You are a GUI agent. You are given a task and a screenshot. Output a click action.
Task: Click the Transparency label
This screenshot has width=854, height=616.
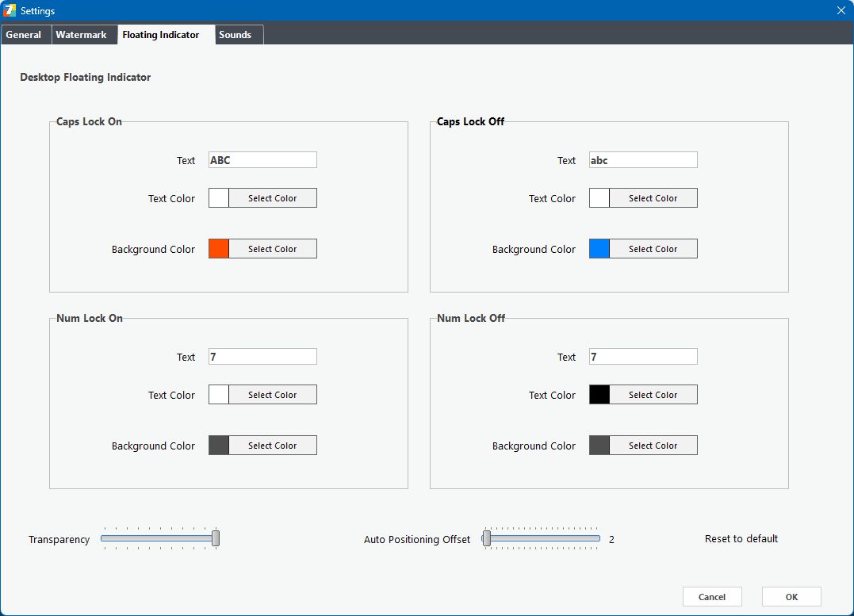tap(59, 540)
